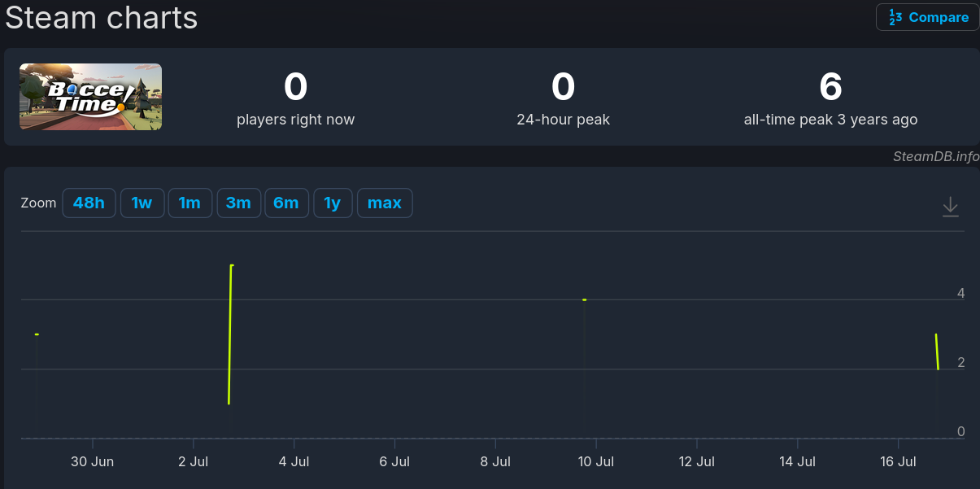
Task: Click the 6 Jul axis label
Action: coord(394,461)
